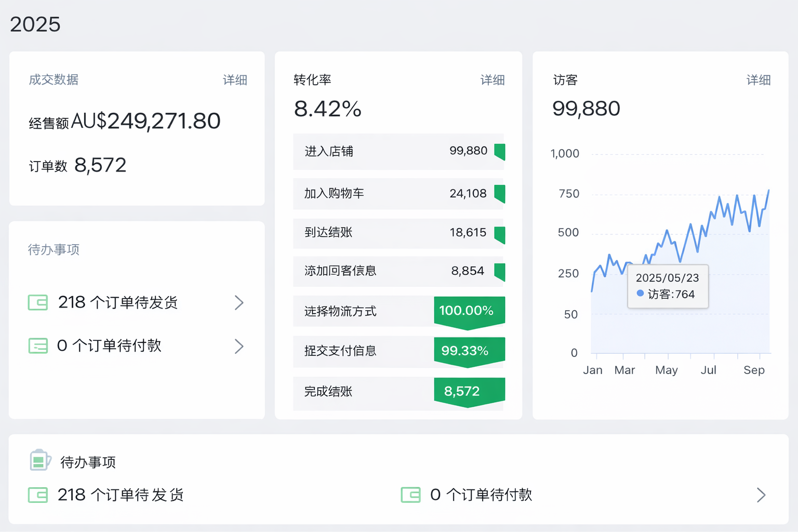
Task: Click the clipboard icon next to bottom 待办事项
Action: pyautogui.click(x=40, y=460)
